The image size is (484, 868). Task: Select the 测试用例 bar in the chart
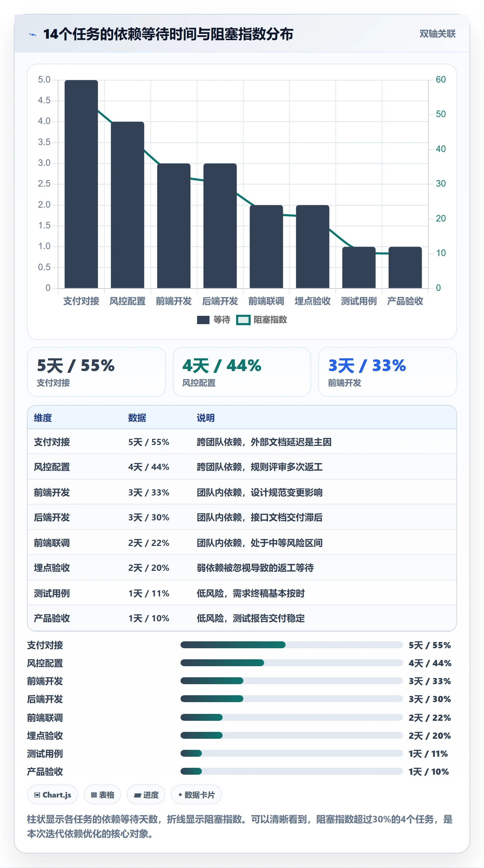point(359,267)
